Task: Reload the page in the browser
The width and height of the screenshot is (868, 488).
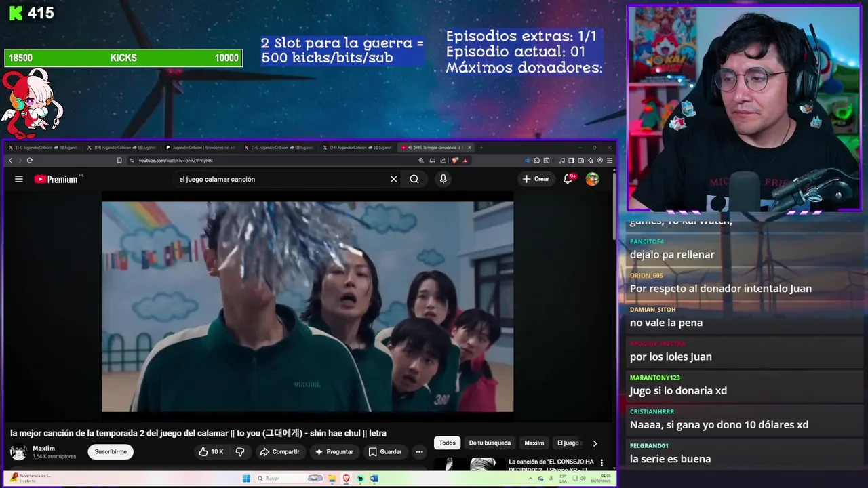Action: 29,161
